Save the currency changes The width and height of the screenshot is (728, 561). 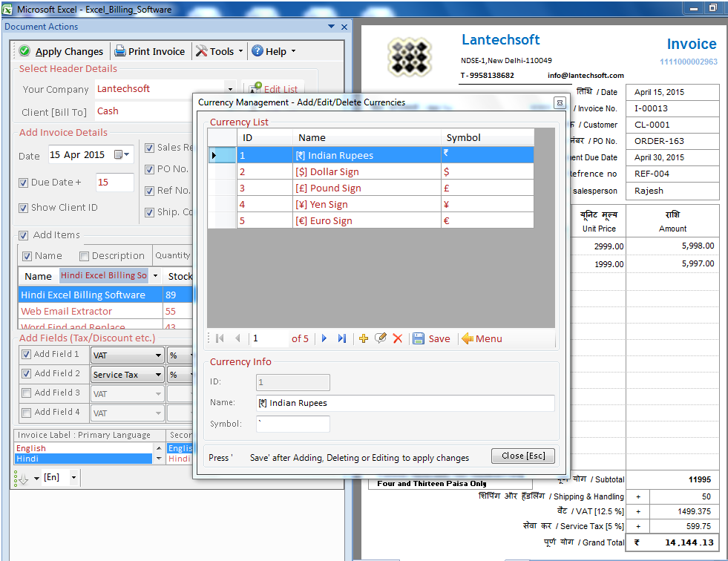tap(431, 338)
